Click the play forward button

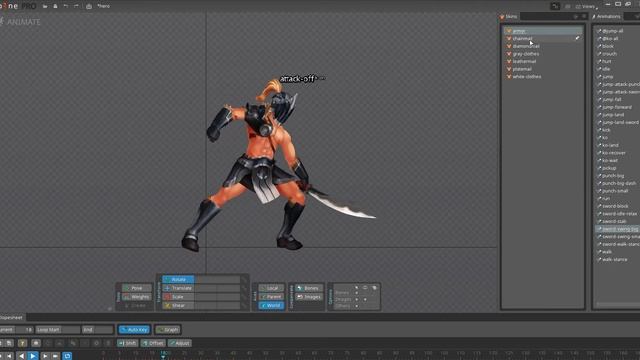(33, 356)
